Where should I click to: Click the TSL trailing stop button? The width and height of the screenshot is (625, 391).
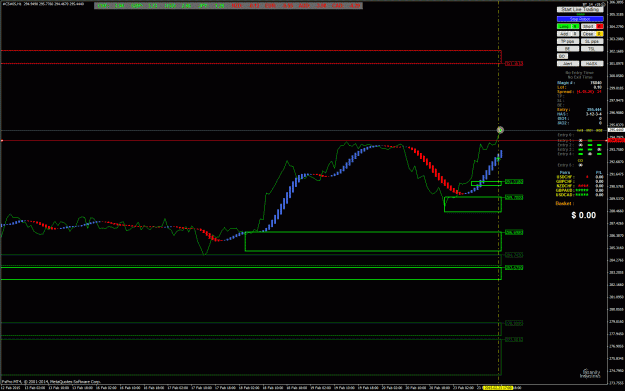592,49
